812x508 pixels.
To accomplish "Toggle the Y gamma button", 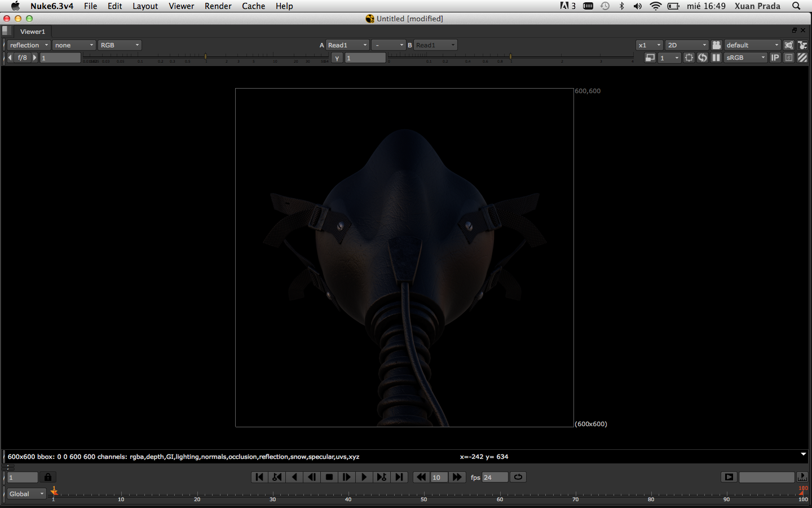I will pyautogui.click(x=337, y=58).
